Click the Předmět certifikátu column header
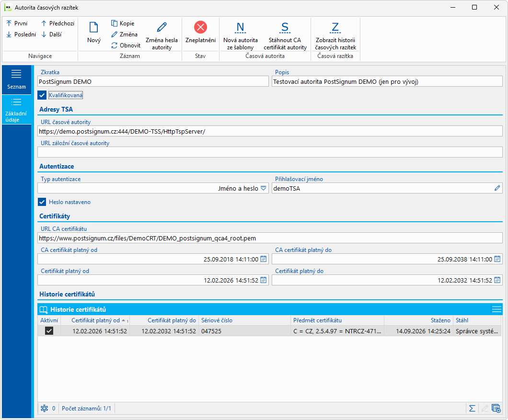 [337, 320]
